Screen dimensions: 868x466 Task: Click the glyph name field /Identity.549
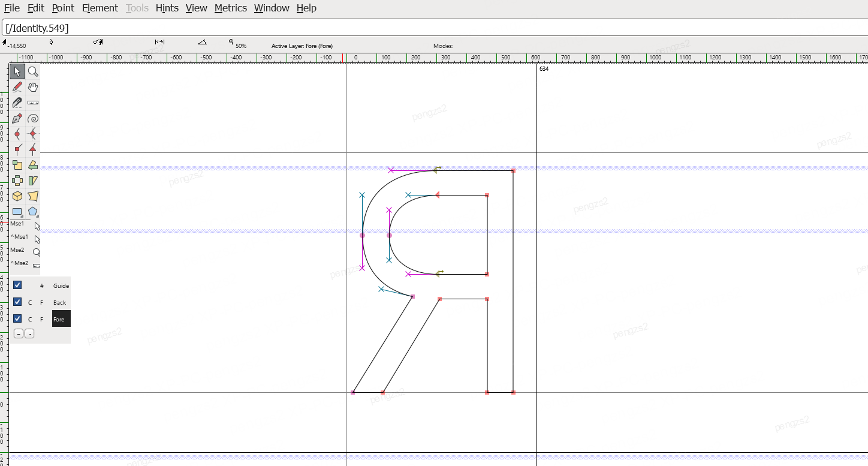[435, 28]
